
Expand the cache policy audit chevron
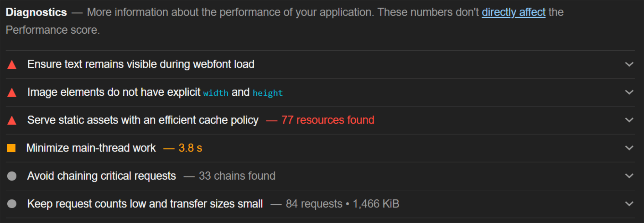point(629,120)
